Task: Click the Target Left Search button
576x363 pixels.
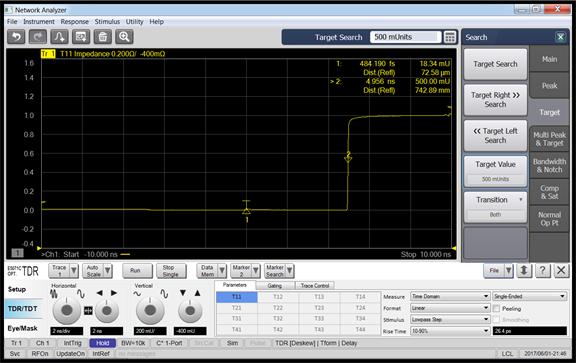Action: pos(495,135)
